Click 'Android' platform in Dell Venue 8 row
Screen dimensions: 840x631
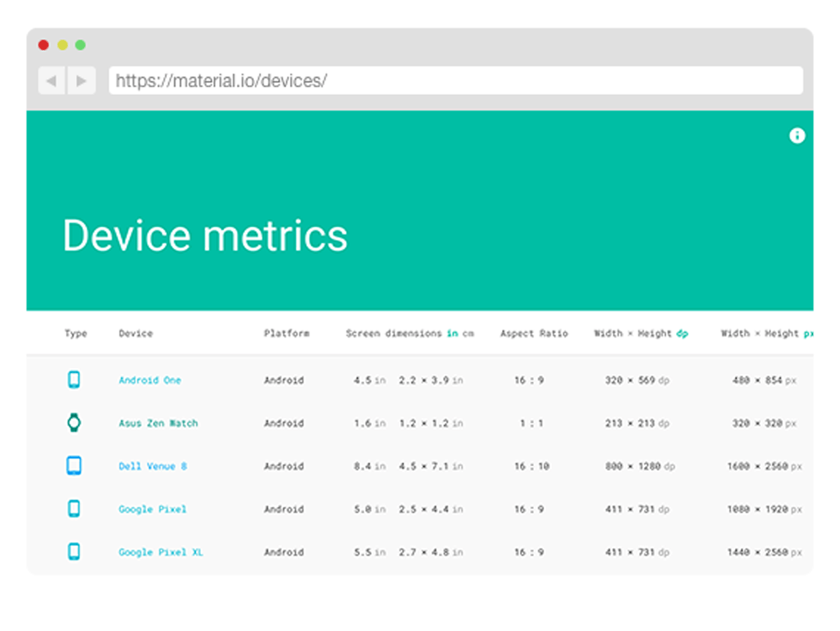284,466
